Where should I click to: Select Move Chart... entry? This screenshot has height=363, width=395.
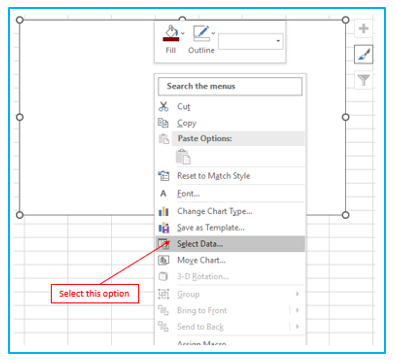click(201, 260)
